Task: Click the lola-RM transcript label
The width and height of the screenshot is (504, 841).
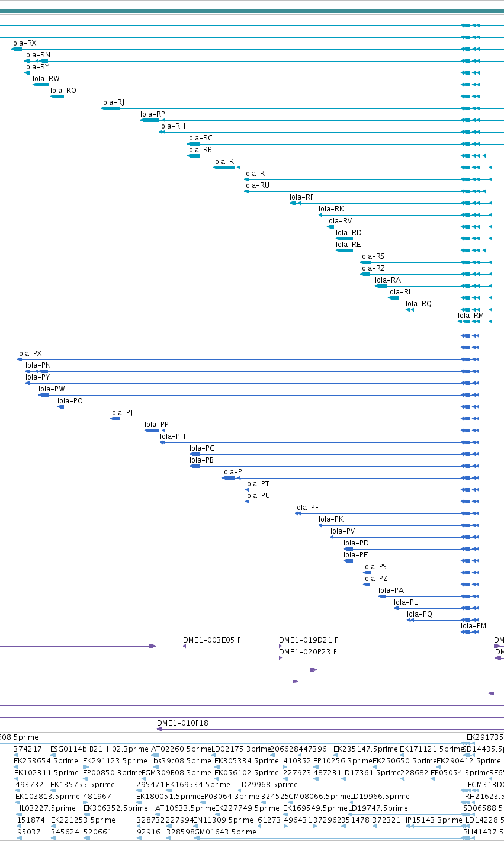Action: [471, 316]
